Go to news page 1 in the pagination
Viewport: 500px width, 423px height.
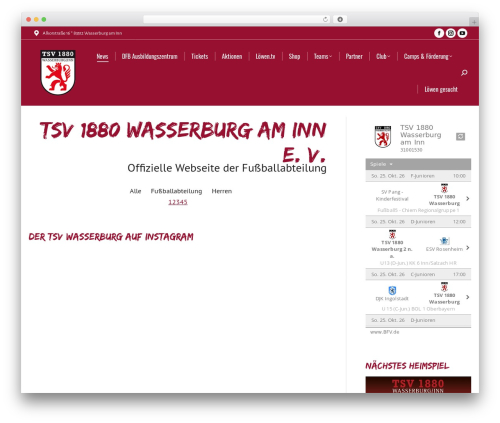coord(170,202)
